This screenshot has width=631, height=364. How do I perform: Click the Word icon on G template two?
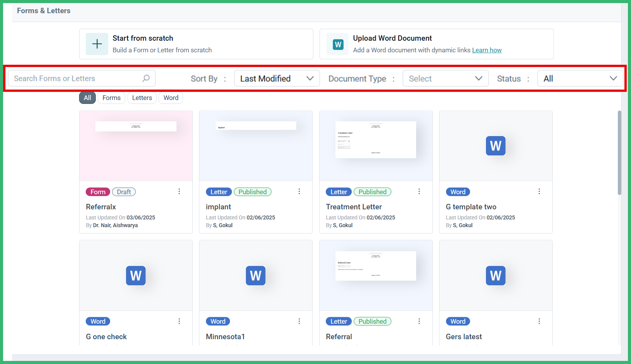[x=495, y=146]
